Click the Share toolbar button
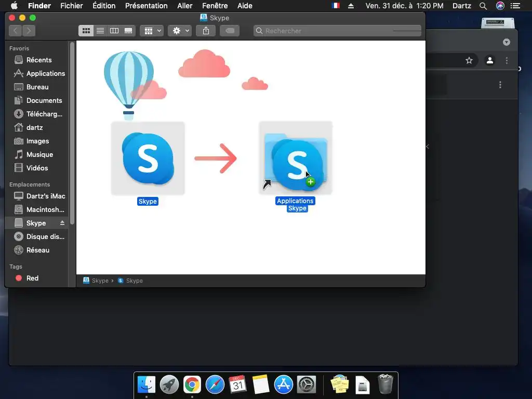This screenshot has height=399, width=532. coord(206,31)
